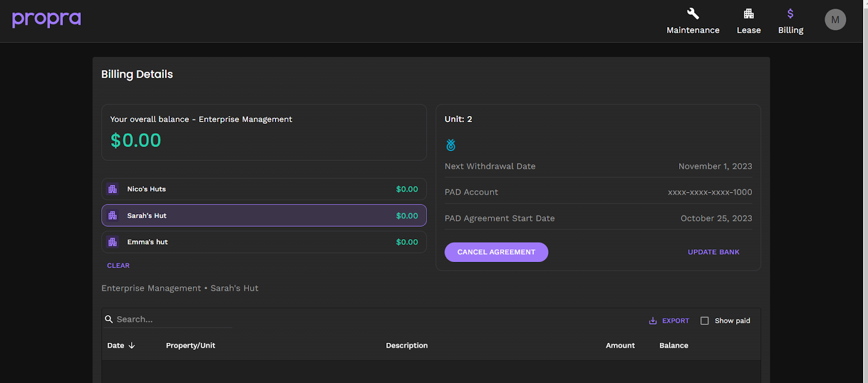Click the overall balance $0.00 amount
The image size is (868, 383).
(136, 141)
